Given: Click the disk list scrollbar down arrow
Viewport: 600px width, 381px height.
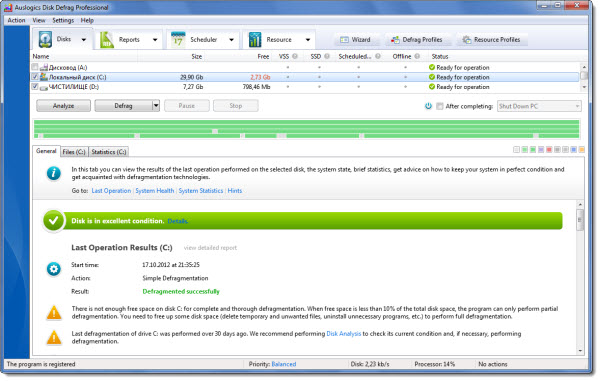Looking at the screenshot, I should click(584, 88).
